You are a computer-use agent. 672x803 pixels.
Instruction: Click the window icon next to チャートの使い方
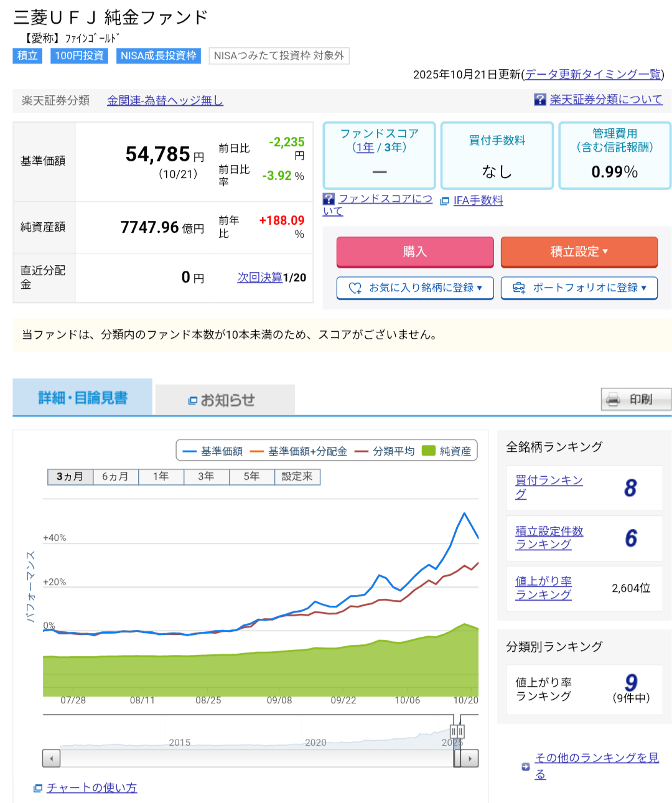pyautogui.click(x=38, y=788)
